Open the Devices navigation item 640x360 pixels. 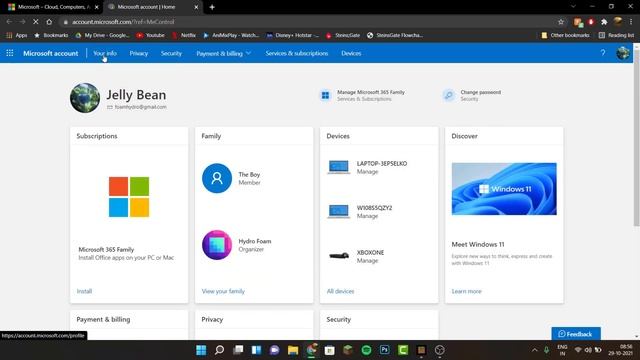pyautogui.click(x=351, y=53)
